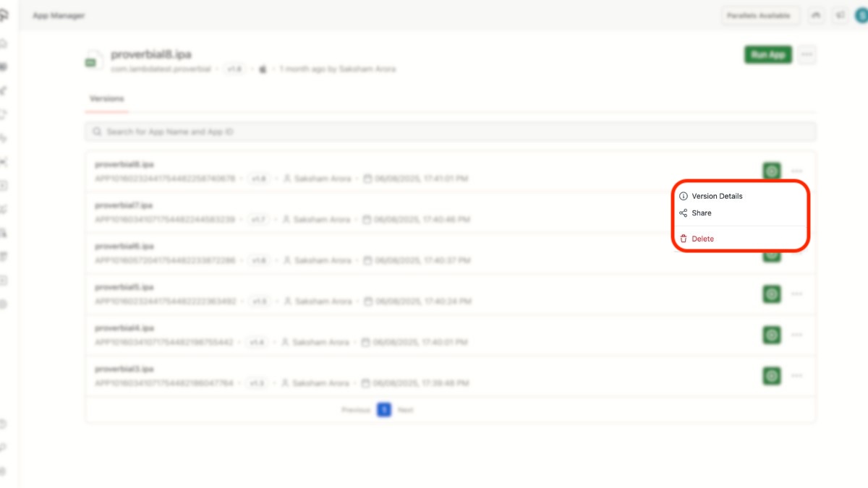Select page 1 in pagination
The width and height of the screenshot is (868, 488).
click(384, 410)
